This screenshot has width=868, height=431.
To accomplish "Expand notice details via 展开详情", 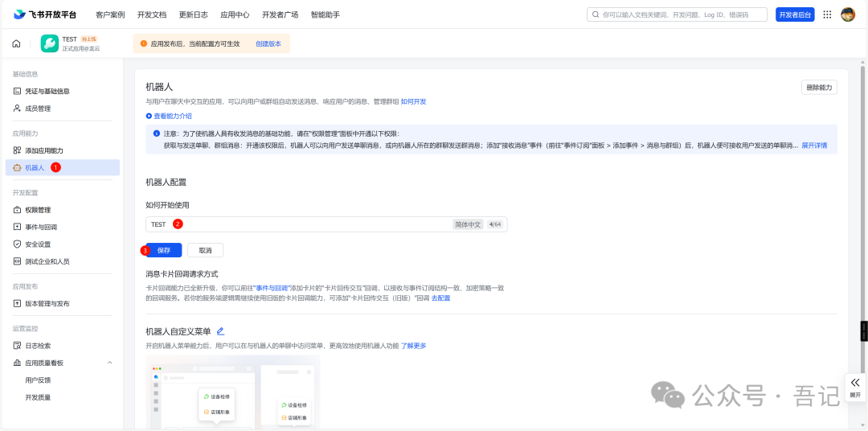I will [x=813, y=146].
